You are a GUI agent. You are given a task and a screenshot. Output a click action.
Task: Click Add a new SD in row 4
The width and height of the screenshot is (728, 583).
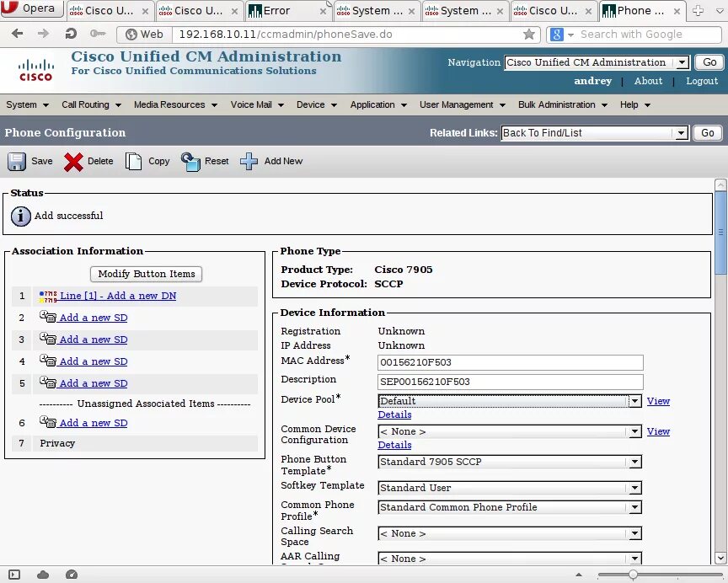pos(94,361)
